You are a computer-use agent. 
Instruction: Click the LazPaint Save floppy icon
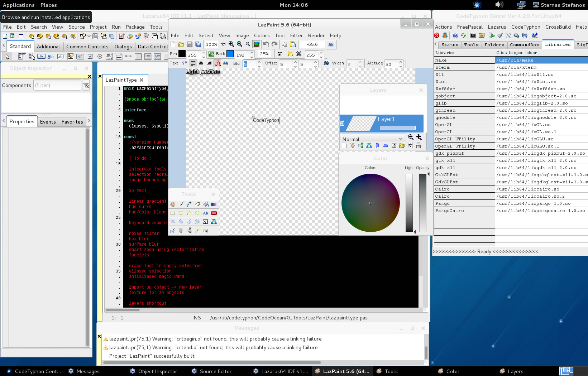click(190, 44)
